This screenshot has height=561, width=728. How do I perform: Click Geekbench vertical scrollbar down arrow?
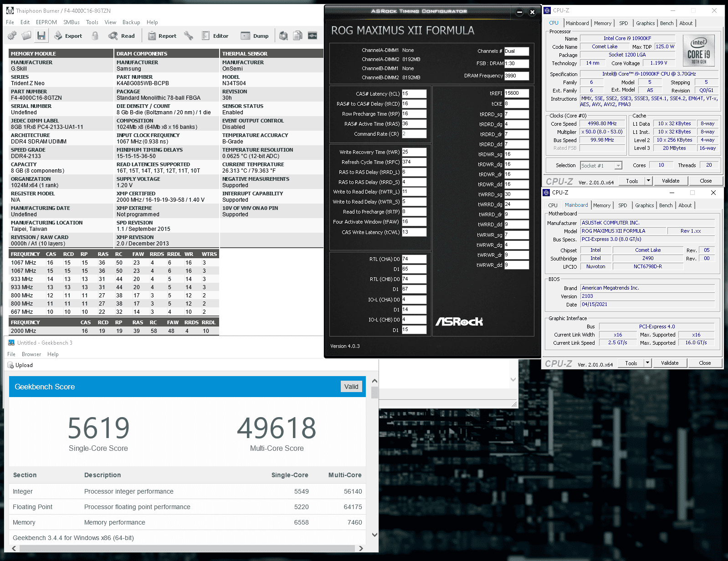coord(374,535)
